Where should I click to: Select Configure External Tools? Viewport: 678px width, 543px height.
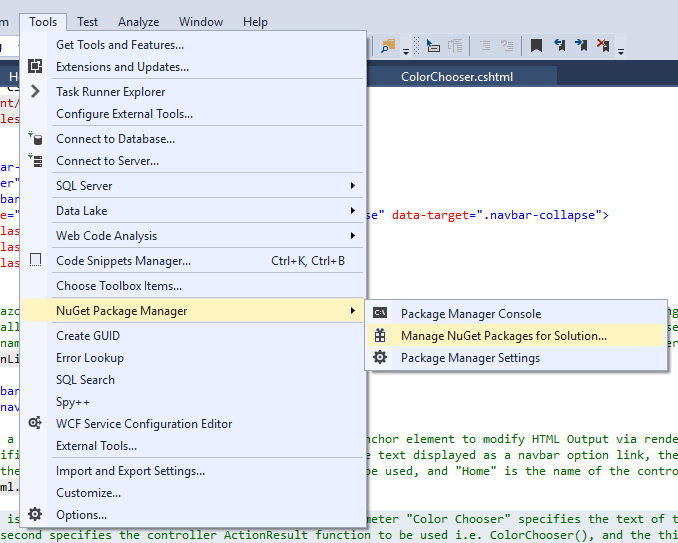(192, 114)
